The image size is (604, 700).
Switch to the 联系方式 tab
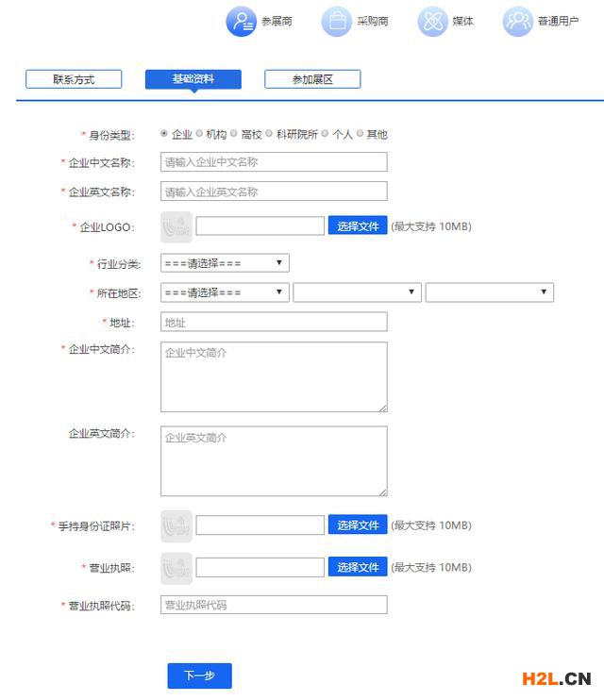tap(74, 79)
